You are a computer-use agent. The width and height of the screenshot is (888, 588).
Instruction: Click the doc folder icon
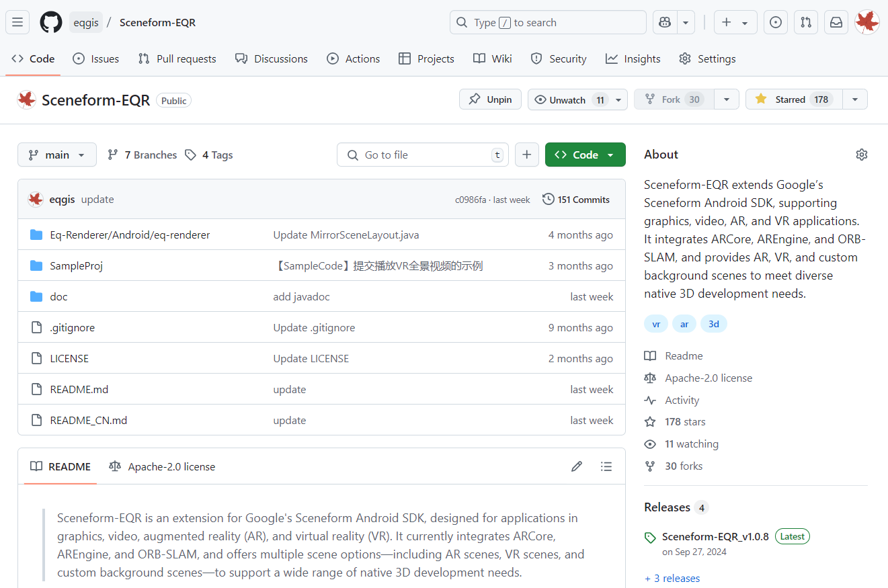tap(37, 296)
